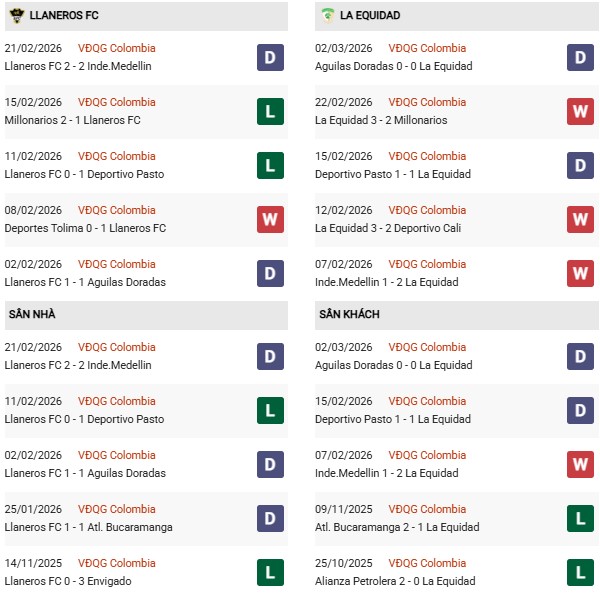
Task: Click loss badge for Alianza Petrolera 2-0 La Equidad
Action: tap(581, 572)
